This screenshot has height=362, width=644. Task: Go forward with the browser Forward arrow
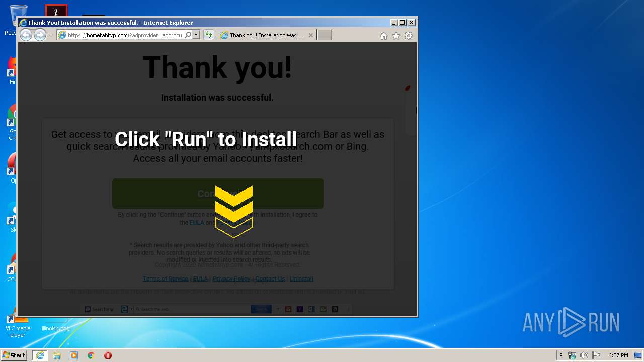click(40, 35)
